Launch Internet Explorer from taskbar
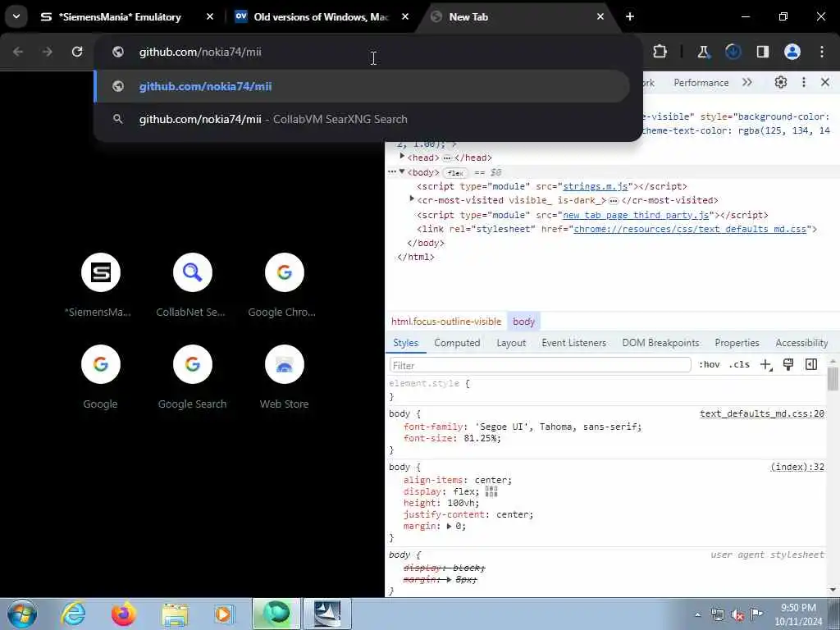The width and height of the screenshot is (840, 630). pos(73,614)
